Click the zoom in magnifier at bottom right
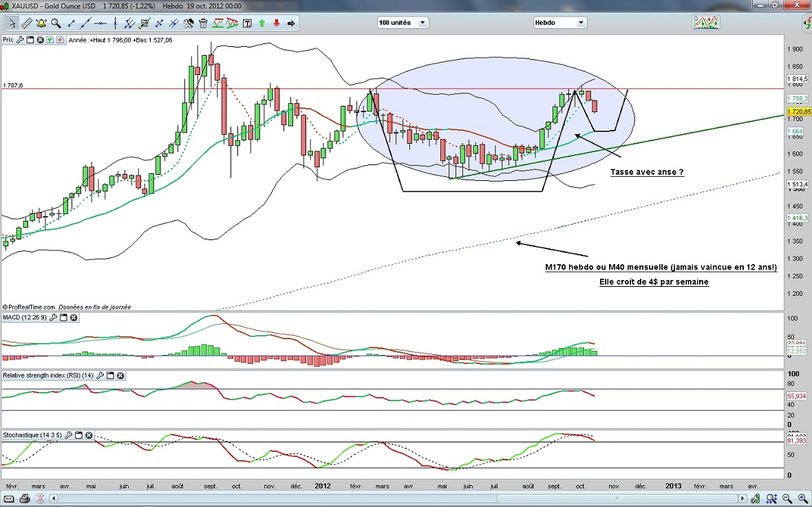Screen dimensions: 812x507 point(803,498)
